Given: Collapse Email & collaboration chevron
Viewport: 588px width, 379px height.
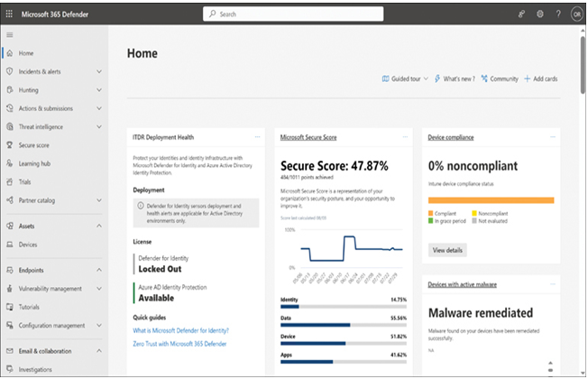Looking at the screenshot, I should [x=99, y=351].
